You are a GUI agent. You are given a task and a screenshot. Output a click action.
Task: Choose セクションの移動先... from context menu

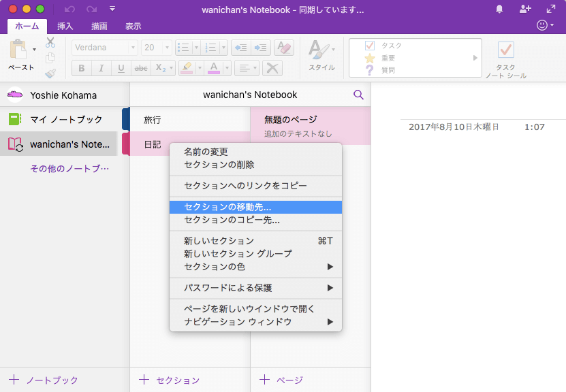[x=255, y=207]
